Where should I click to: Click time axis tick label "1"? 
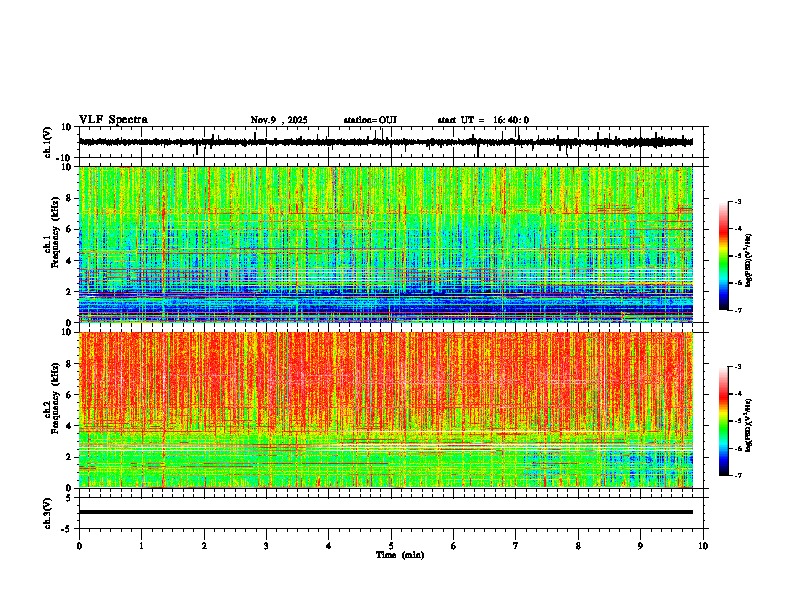(x=141, y=546)
